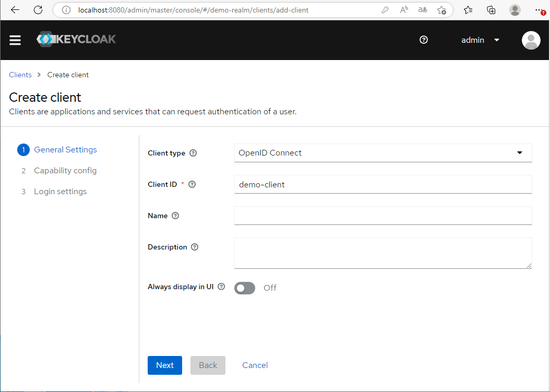Switch to the Capability config step
The height and width of the screenshot is (392, 550).
(65, 170)
